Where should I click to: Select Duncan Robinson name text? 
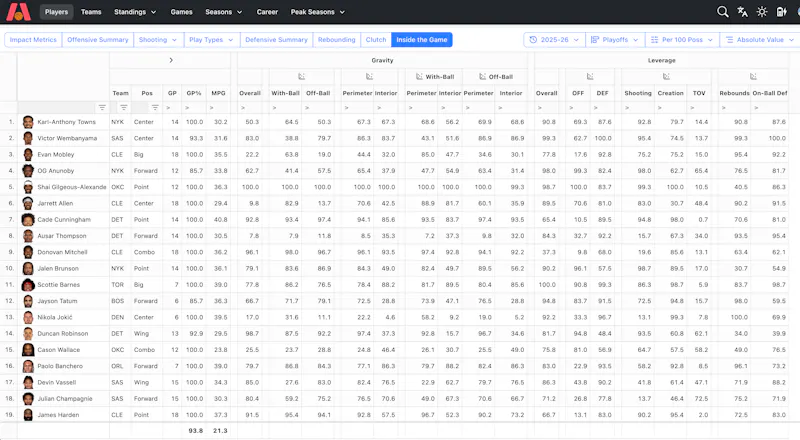63,334
